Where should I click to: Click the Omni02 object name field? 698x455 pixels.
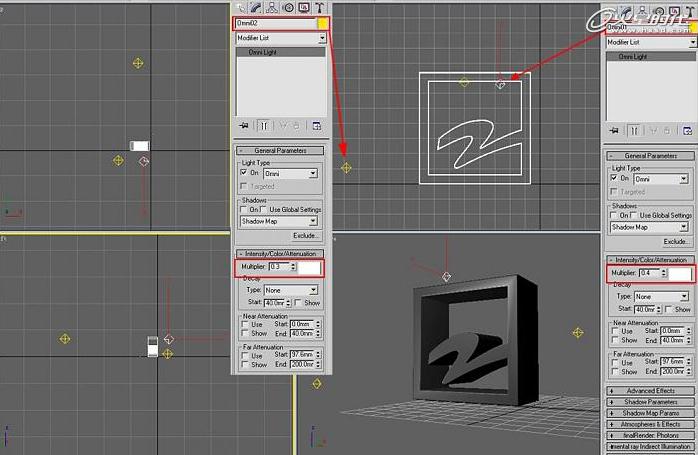[x=276, y=24]
